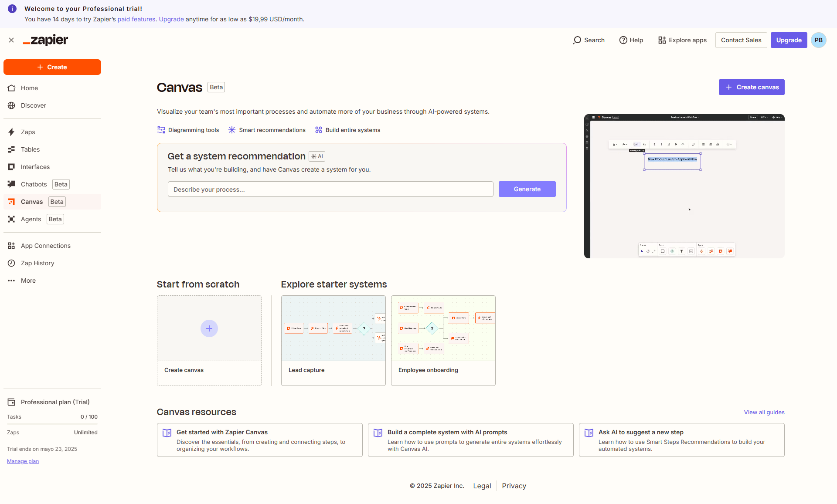Click the View all guides link
The width and height of the screenshot is (837, 504).
[x=764, y=412]
